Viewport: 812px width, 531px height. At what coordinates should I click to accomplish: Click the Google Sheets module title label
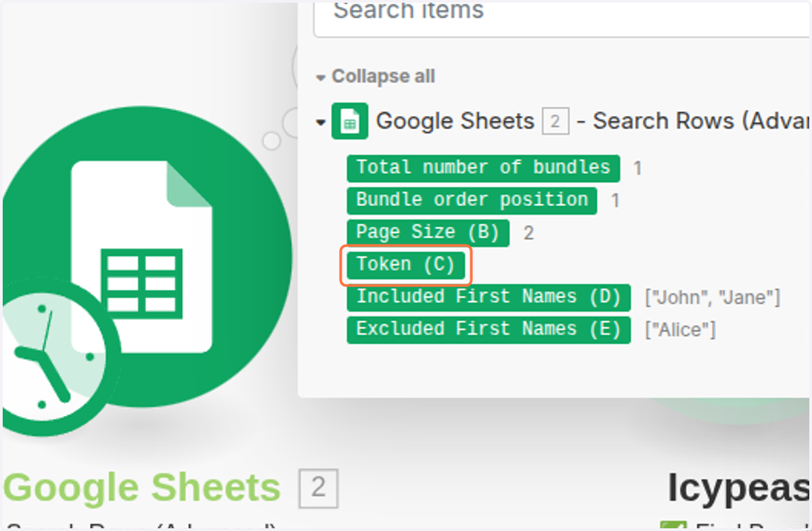pyautogui.click(x=141, y=488)
